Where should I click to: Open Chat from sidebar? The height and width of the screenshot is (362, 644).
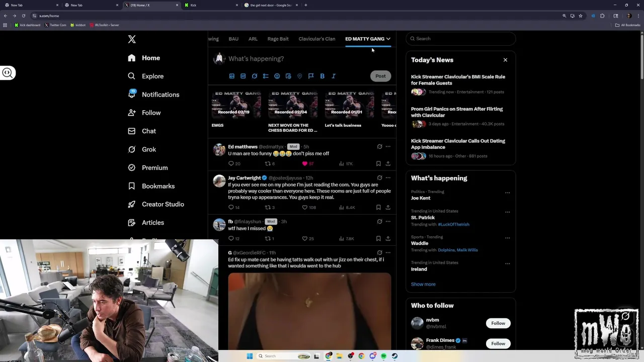coord(142,131)
